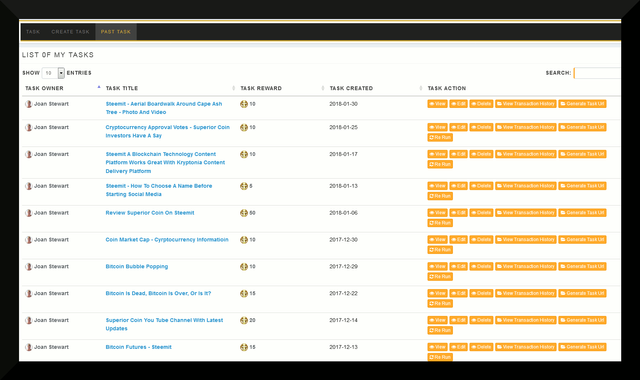The width and height of the screenshot is (640, 380).
Task: Open 'Coin Market Cap' task link
Action: [x=167, y=240]
